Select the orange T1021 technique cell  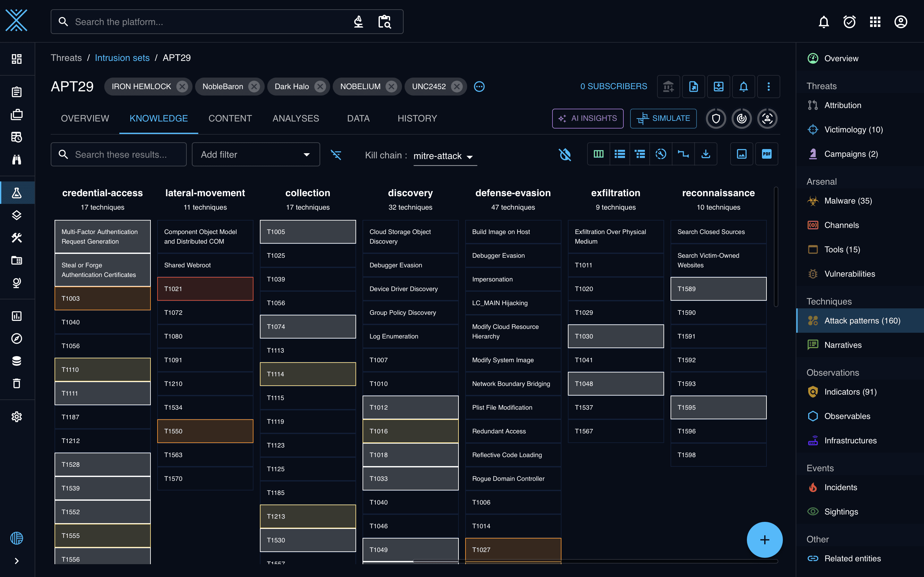pyautogui.click(x=205, y=289)
